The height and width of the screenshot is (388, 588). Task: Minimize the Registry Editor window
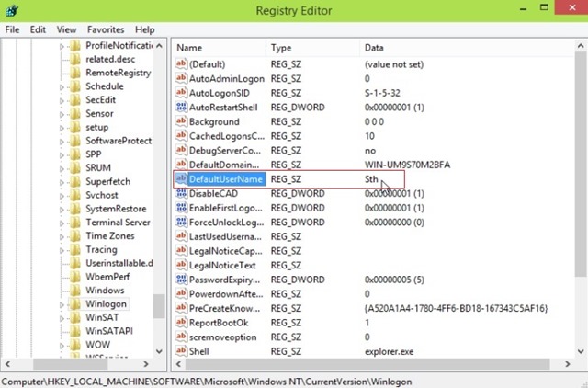click(x=523, y=8)
